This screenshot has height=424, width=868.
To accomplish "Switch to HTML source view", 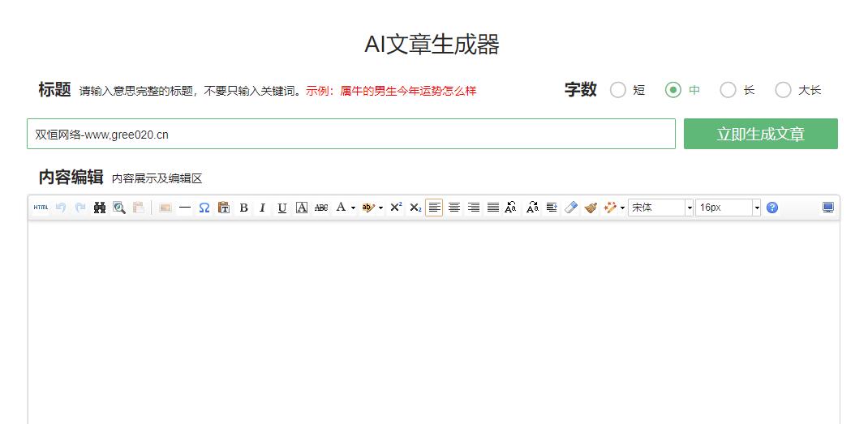I will [41, 208].
